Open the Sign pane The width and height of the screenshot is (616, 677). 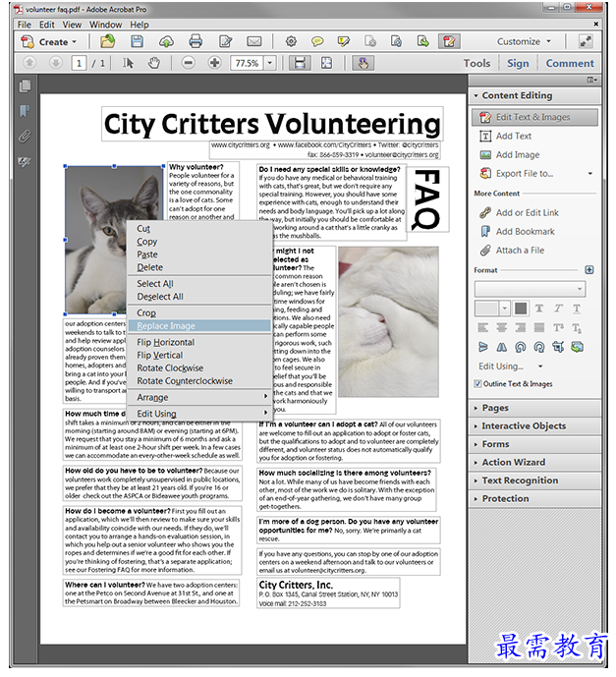point(518,64)
